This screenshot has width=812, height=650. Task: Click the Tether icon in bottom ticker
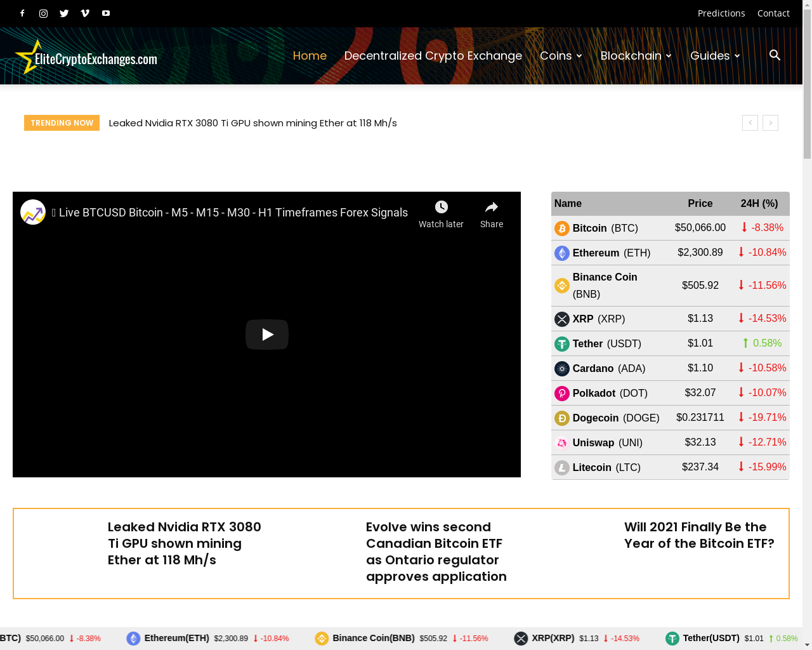672,639
